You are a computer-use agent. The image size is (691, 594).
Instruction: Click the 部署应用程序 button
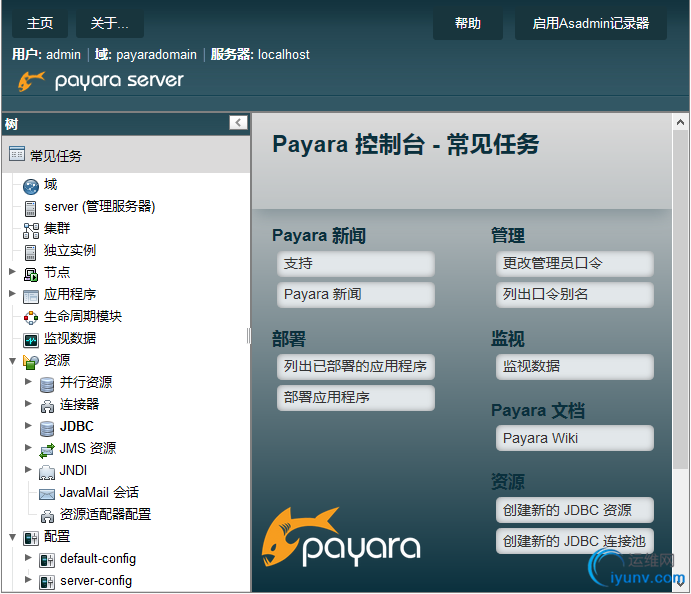[356, 397]
